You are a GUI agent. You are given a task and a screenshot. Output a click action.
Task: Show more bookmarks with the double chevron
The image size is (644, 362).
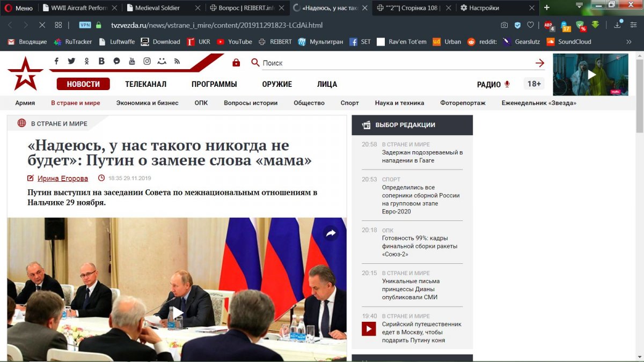(629, 42)
